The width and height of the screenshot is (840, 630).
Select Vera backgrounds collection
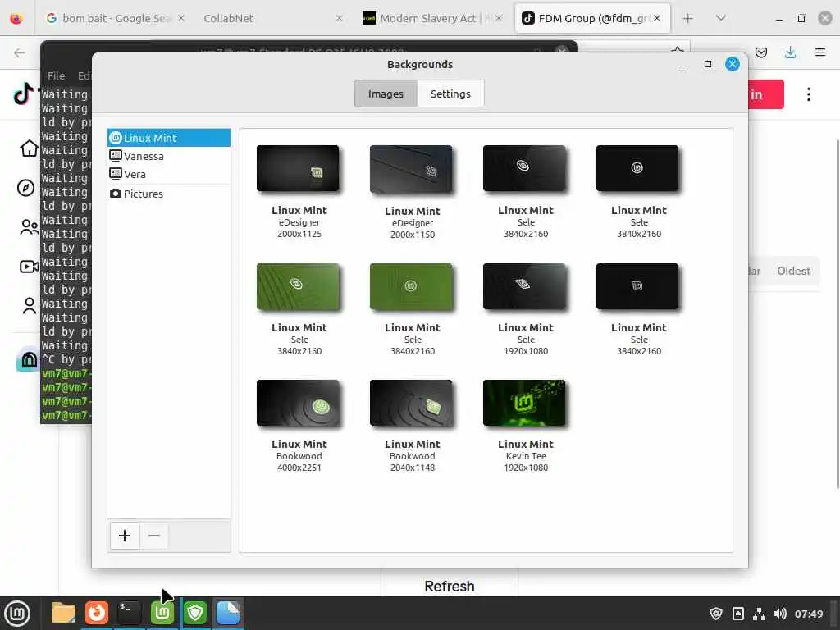pyautogui.click(x=169, y=174)
